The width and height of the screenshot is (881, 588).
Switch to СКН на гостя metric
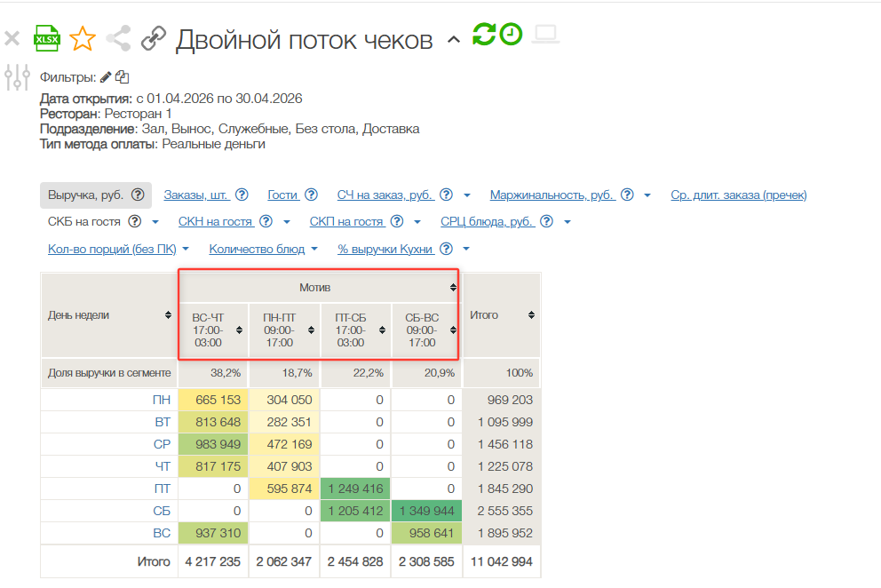tap(217, 222)
